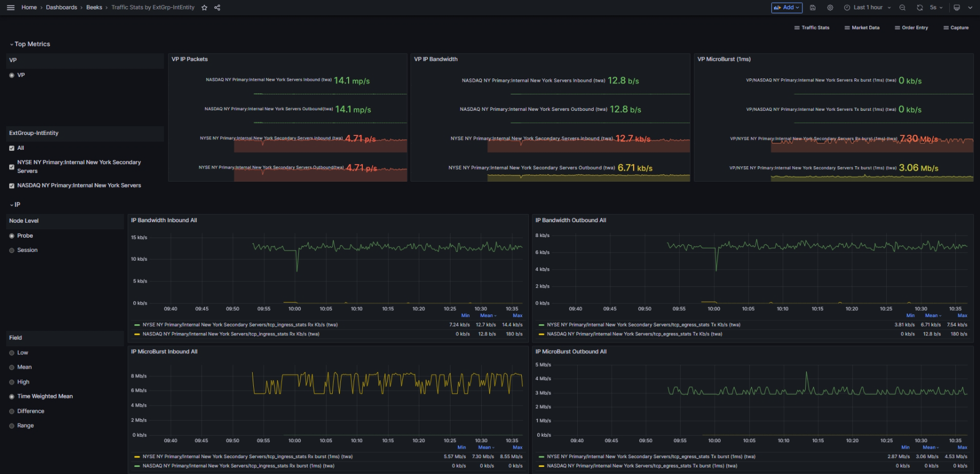This screenshot has width=980, height=474.
Task: Star this dashboard as favorite
Action: [204, 8]
